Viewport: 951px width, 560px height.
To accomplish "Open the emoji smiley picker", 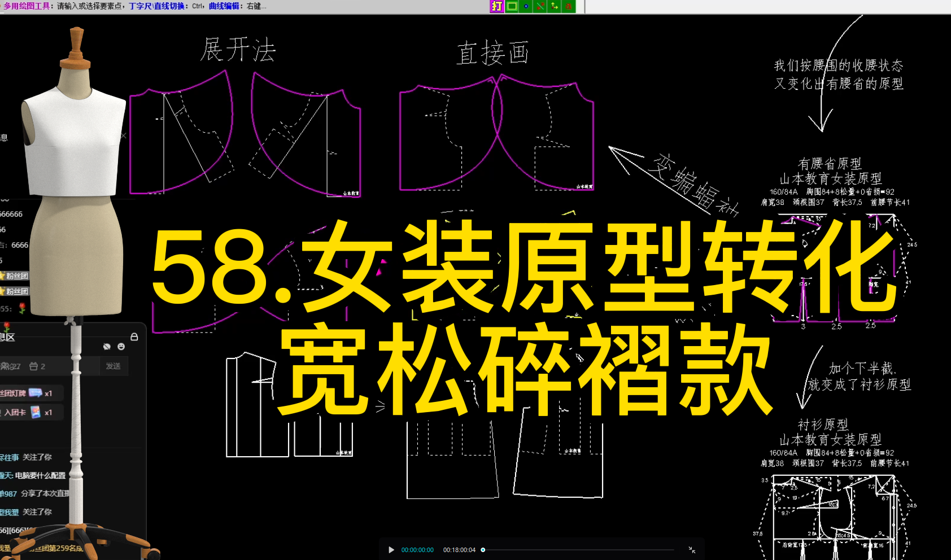I will point(121,347).
